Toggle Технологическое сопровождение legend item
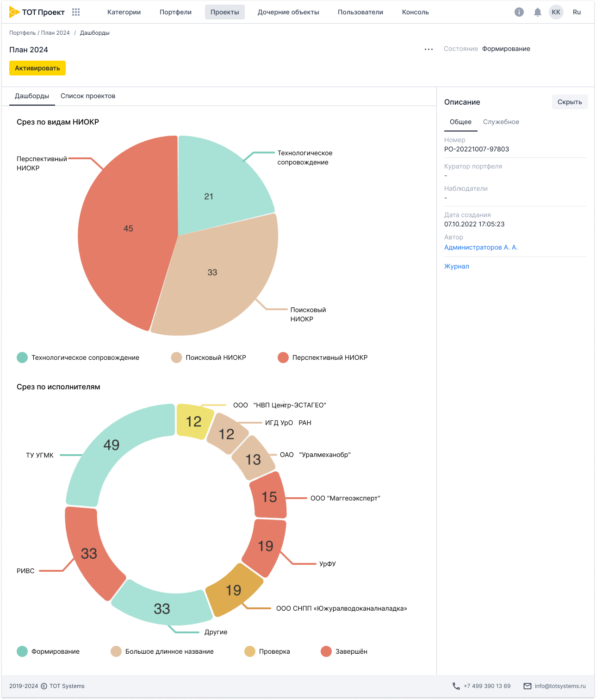This screenshot has width=596, height=700. [78, 357]
